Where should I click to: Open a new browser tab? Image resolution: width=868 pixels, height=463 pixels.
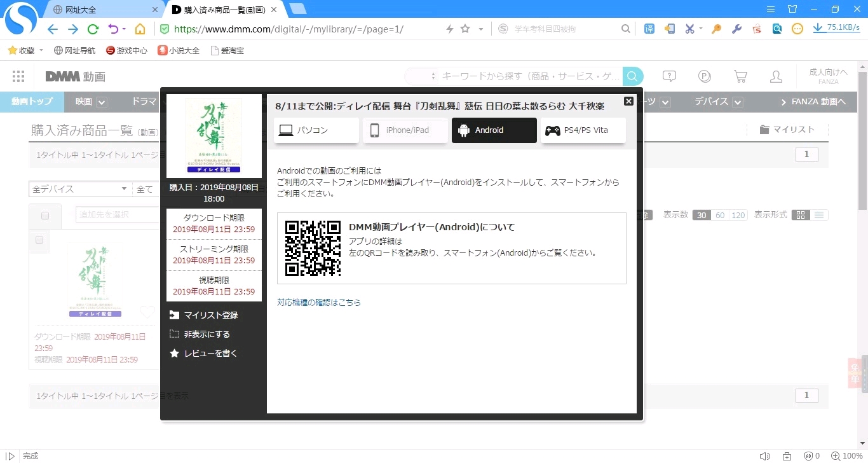point(297,9)
